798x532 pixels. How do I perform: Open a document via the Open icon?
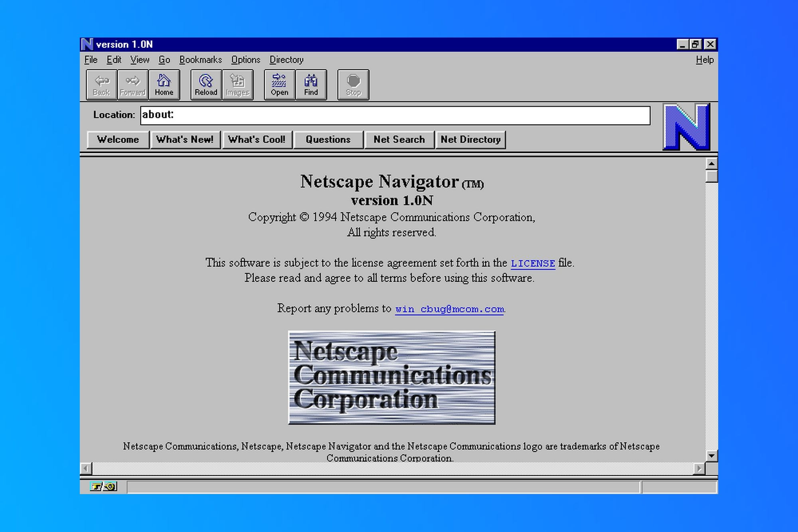pos(279,84)
